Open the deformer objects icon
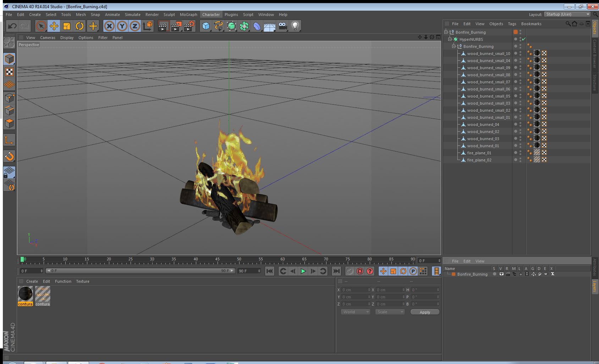The width and height of the screenshot is (599, 364). (257, 26)
